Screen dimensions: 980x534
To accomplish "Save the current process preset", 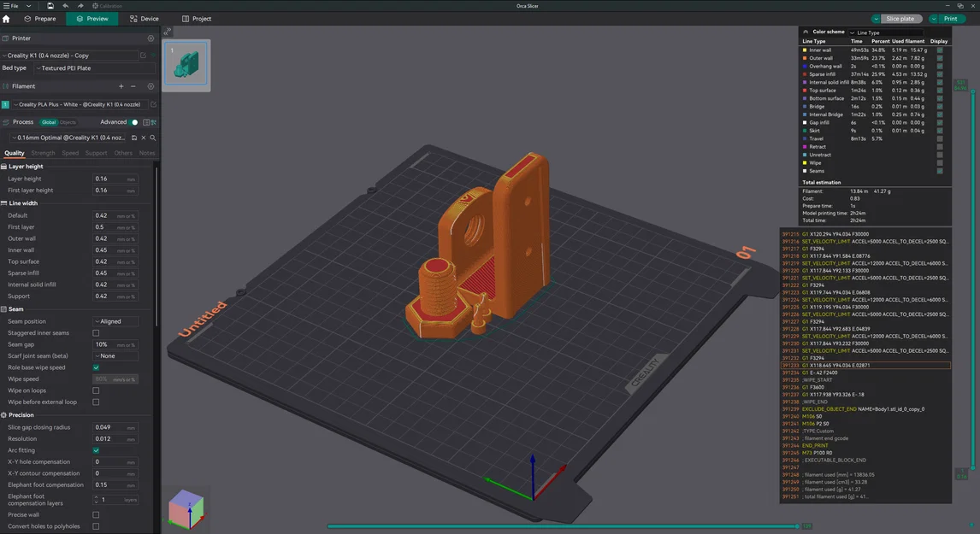I will (133, 138).
